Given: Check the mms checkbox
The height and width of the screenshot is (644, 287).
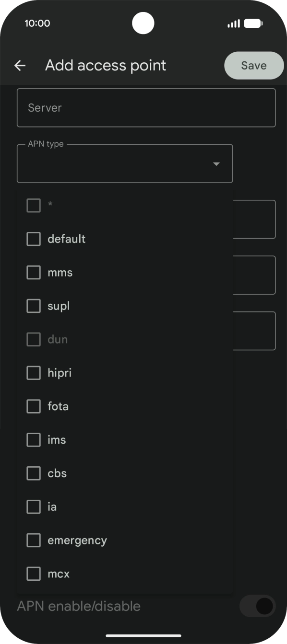Looking at the screenshot, I should pos(33,272).
